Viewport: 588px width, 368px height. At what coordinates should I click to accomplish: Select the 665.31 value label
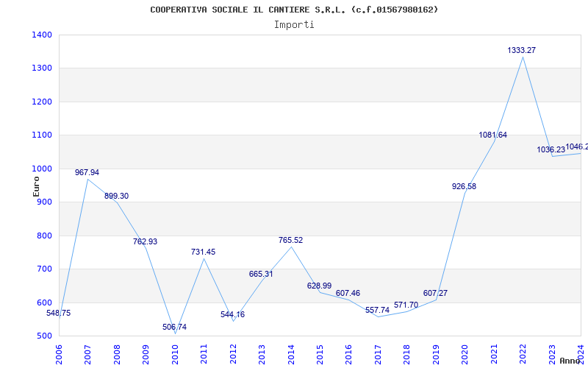pos(261,274)
